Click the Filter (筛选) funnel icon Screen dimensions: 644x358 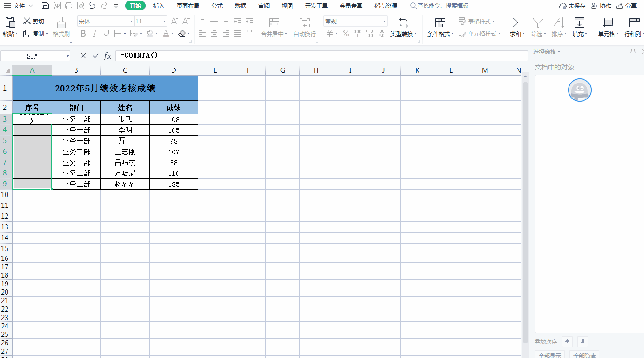click(x=538, y=23)
